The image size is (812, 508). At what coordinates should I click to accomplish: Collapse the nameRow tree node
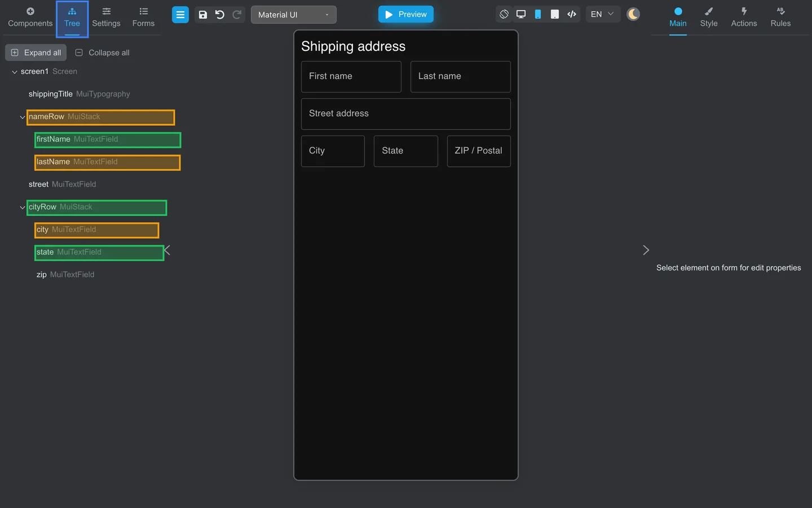pos(23,117)
